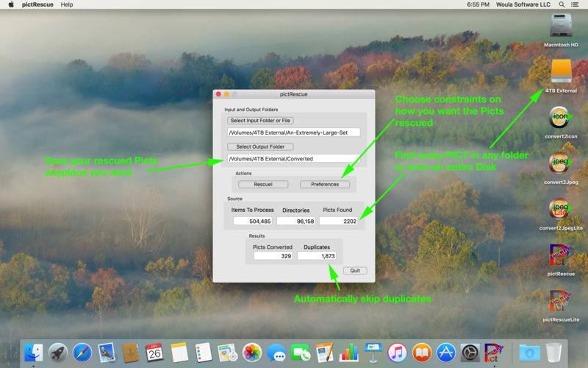Open Downloads folder in the dock
Image resolution: width=588 pixels, height=368 pixels.
click(529, 353)
